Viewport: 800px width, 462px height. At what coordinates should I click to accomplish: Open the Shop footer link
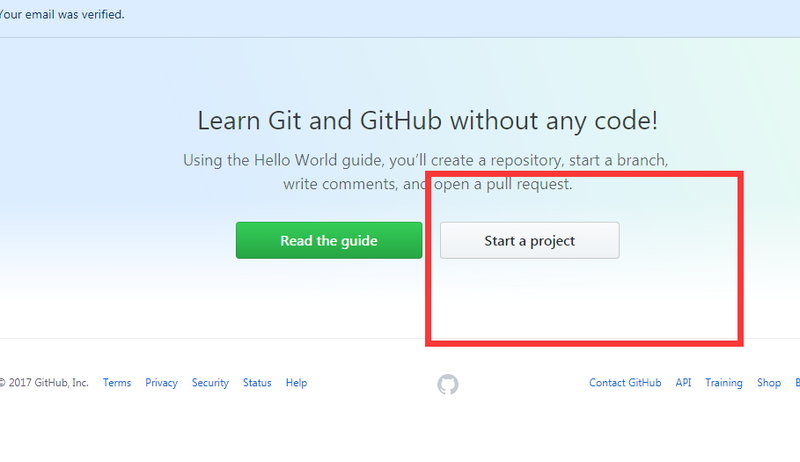(x=769, y=382)
